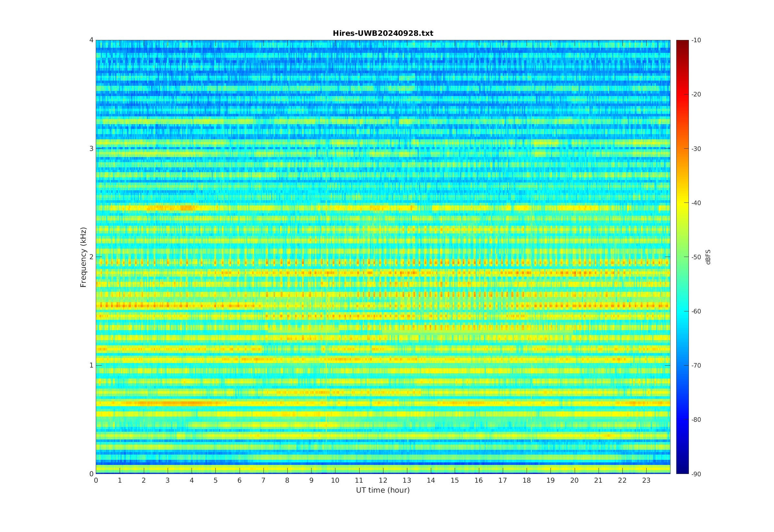Click hour 9 on the time axis

coord(311,480)
